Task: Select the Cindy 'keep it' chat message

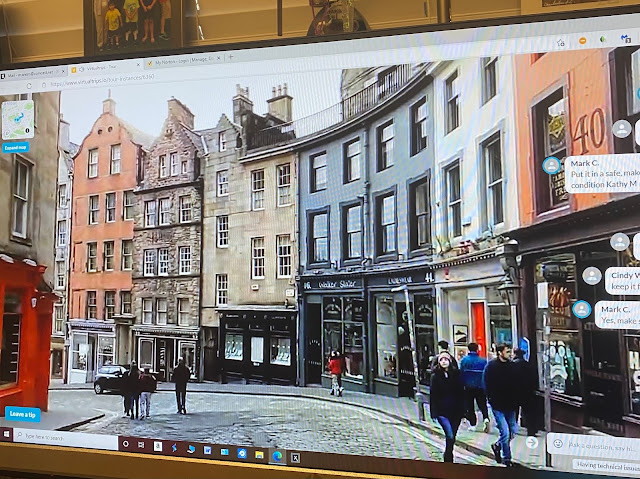Action: 622,281
